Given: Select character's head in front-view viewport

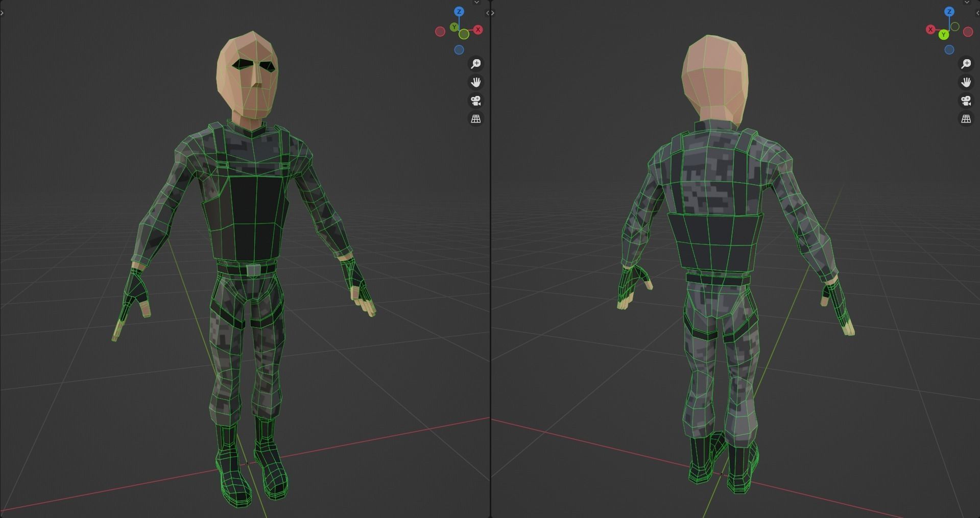Looking at the screenshot, I should pyautogui.click(x=249, y=76).
